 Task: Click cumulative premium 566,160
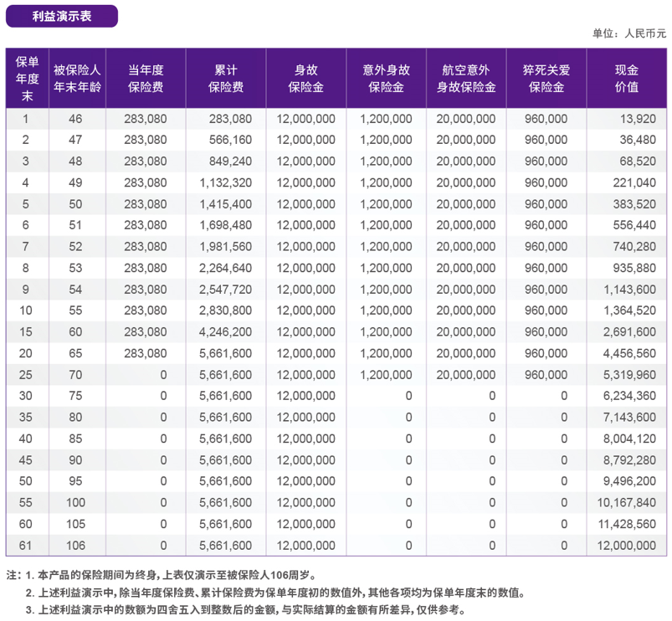[x=231, y=140]
